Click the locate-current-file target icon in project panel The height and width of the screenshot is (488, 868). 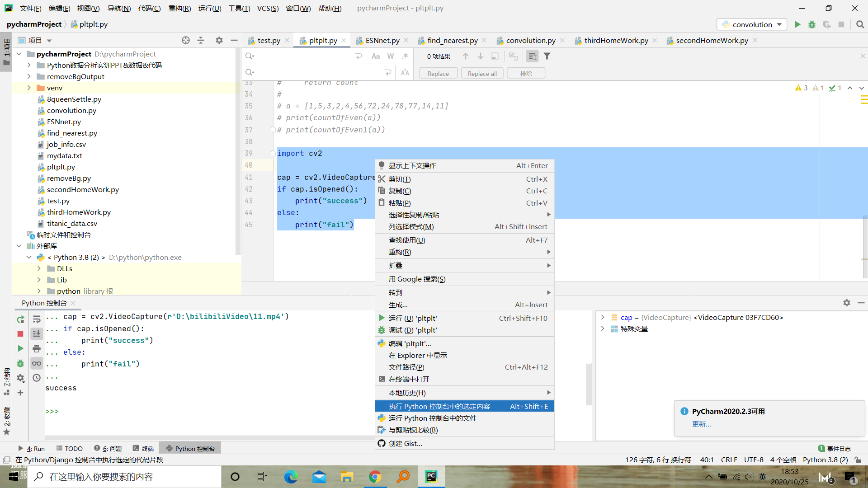point(186,40)
